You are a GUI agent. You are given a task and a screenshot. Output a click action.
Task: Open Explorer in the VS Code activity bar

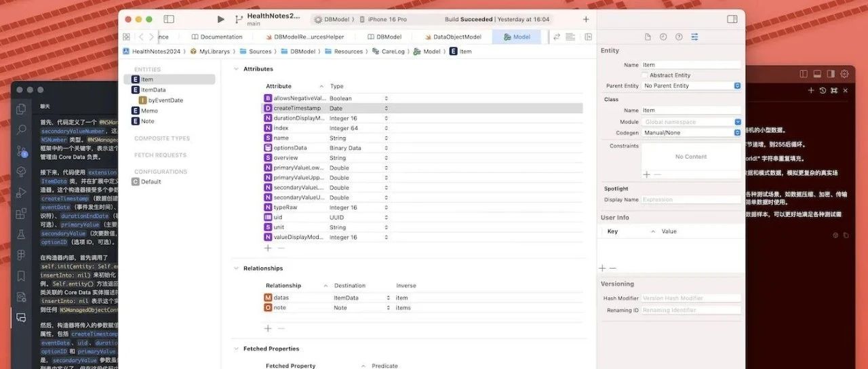pos(21,109)
